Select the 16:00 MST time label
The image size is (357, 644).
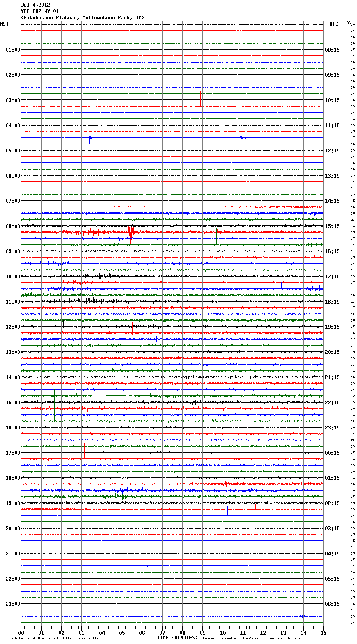coord(13,428)
